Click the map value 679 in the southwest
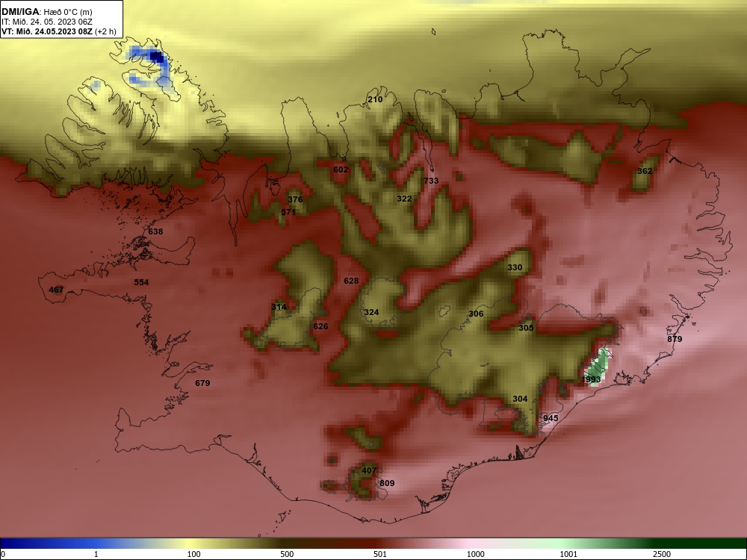Screen dimensions: 747x560 [x=202, y=383]
